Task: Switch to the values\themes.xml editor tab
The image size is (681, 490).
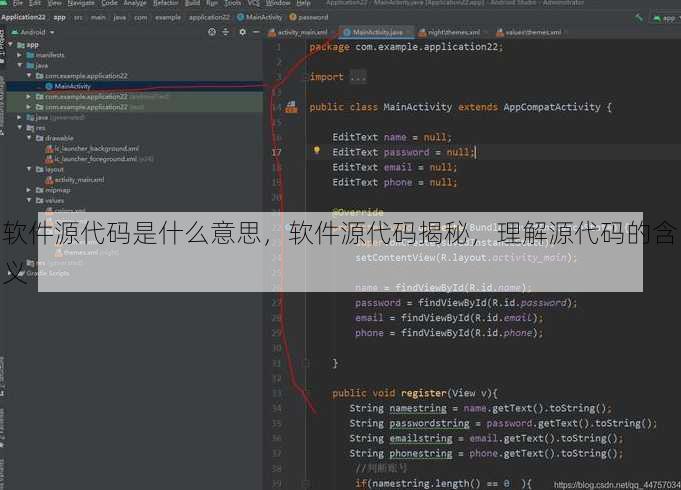Action: pos(529,32)
